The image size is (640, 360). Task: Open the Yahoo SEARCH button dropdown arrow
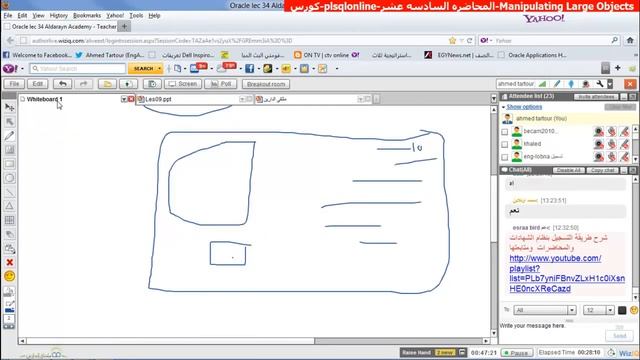point(159,69)
